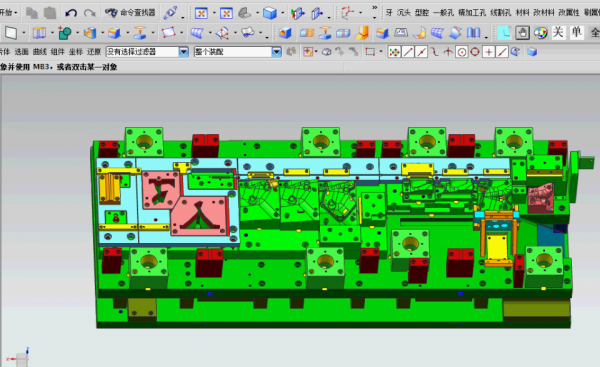Click the pink T-shaped insert in model
The height and width of the screenshot is (367, 600).
[161, 190]
